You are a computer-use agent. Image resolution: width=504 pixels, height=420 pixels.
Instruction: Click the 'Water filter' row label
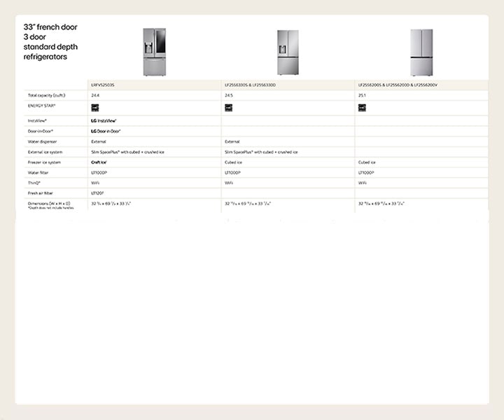tap(38, 173)
